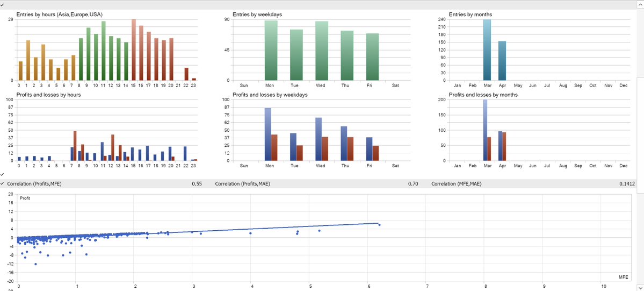Screen dimensions: 644x291
Task: Click Mar bar in Entries by months
Action: point(487,50)
